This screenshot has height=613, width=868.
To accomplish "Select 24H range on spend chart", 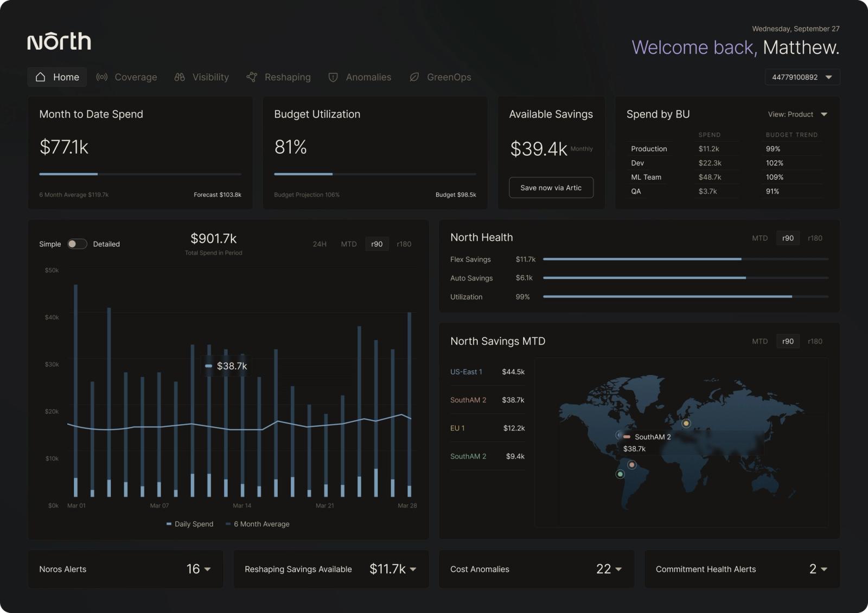I will [320, 244].
